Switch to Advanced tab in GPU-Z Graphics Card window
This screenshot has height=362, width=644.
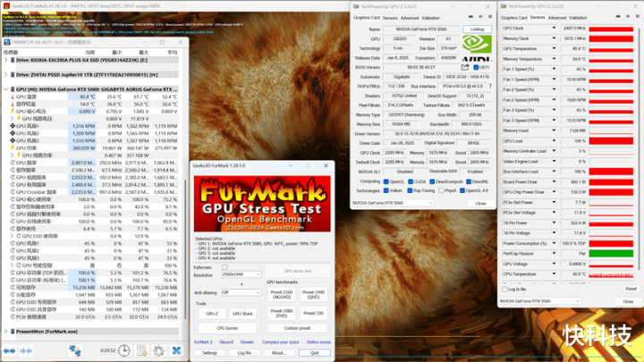coord(410,18)
